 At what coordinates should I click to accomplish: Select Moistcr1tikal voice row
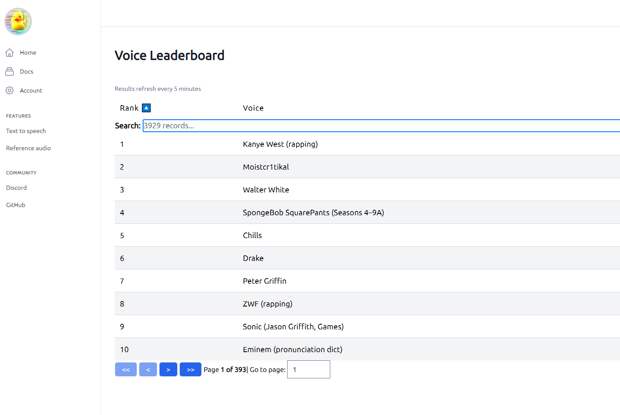[367, 167]
